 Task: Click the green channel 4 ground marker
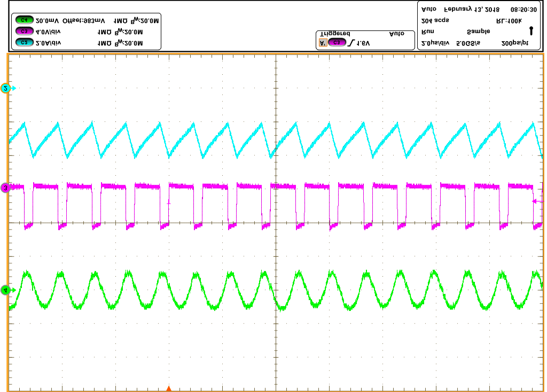coord(6,290)
